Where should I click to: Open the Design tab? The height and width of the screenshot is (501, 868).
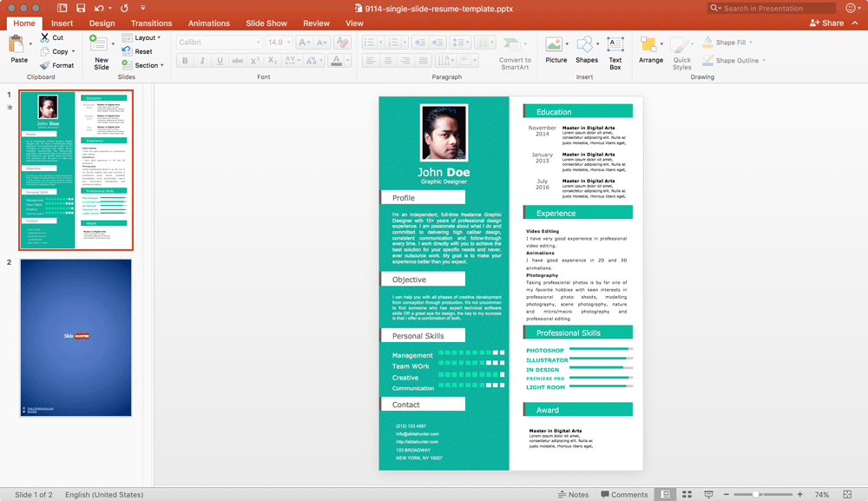point(102,23)
